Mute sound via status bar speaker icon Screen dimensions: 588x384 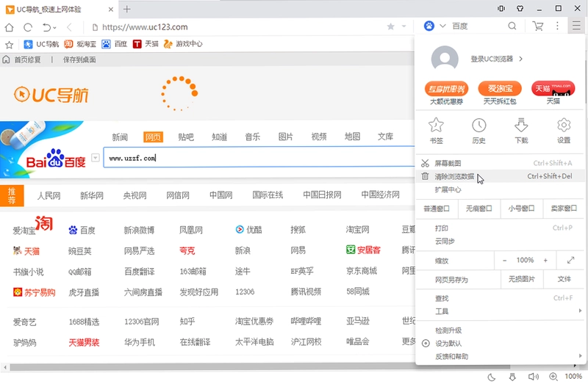coord(533,377)
